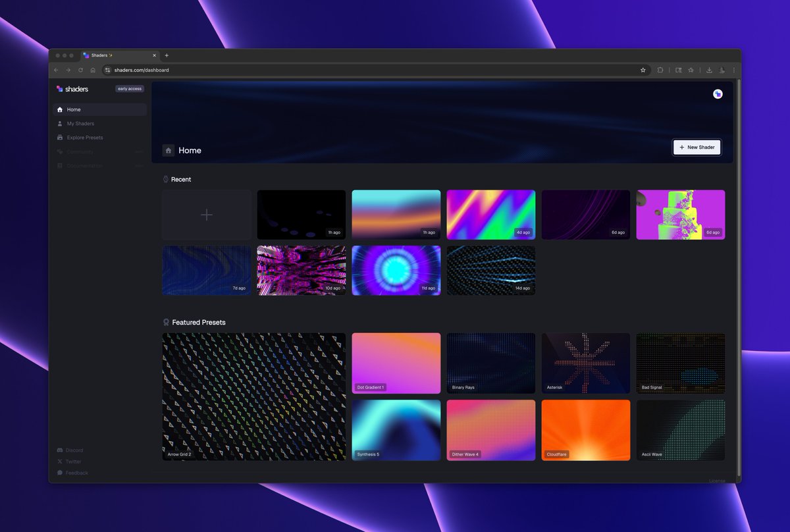
Task: Open the glitch tunnel shader from 10d ago
Action: coord(302,271)
